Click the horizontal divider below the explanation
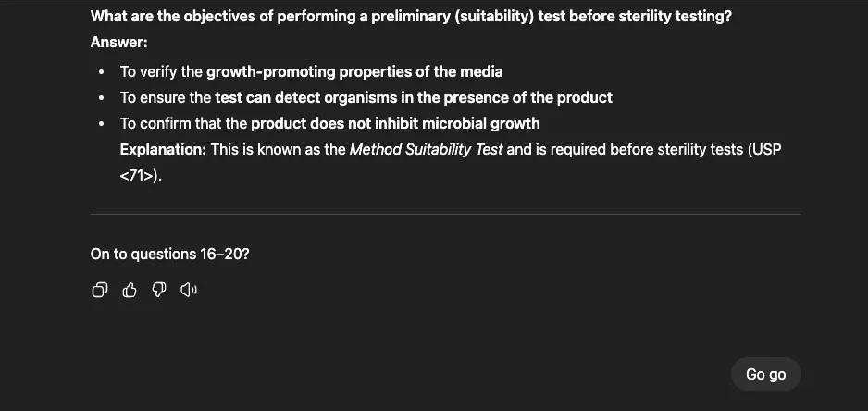The height and width of the screenshot is (411, 868). click(445, 215)
